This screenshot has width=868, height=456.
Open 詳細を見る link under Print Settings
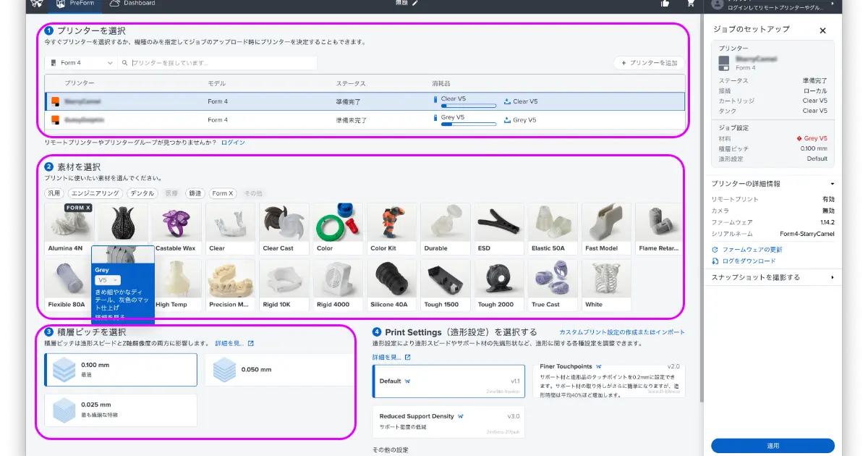pos(391,358)
